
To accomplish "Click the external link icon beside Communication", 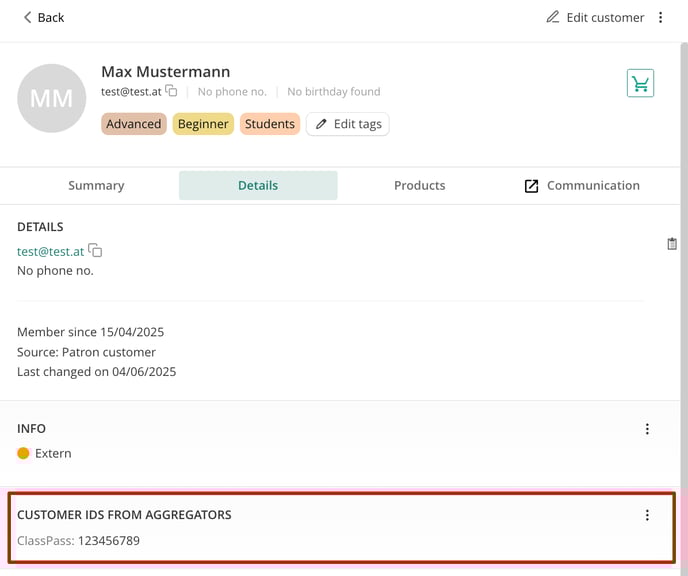I will [x=531, y=186].
